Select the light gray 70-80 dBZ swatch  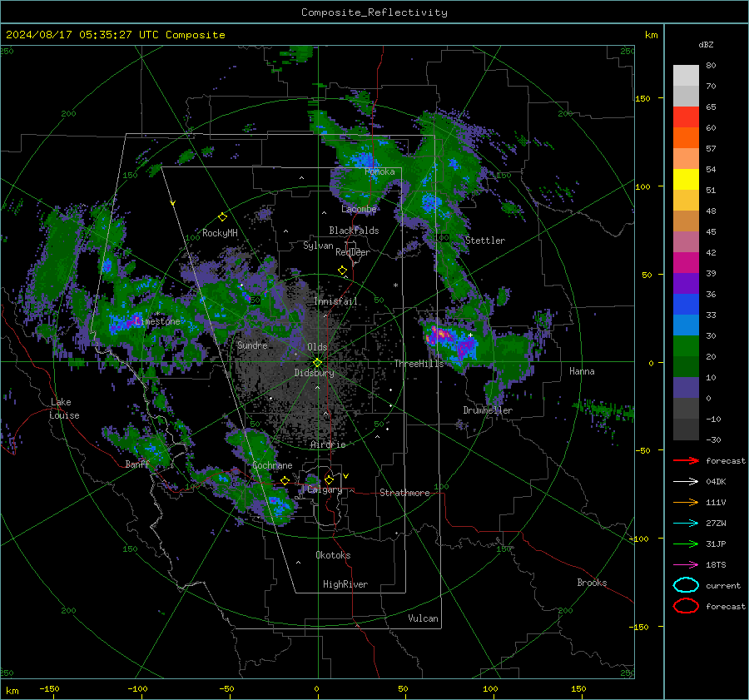tap(686, 76)
